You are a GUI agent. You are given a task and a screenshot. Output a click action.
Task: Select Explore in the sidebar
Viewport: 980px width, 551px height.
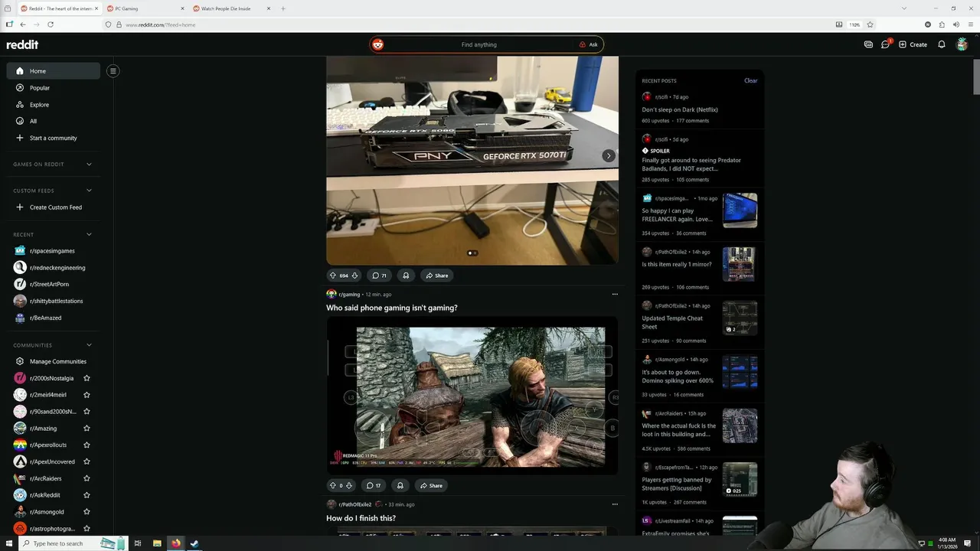tap(54, 105)
